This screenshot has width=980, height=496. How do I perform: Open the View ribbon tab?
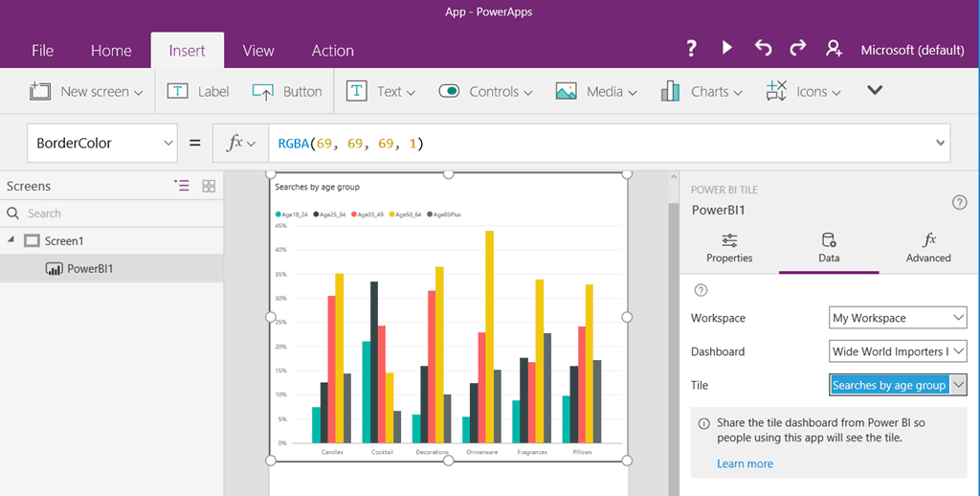(258, 51)
